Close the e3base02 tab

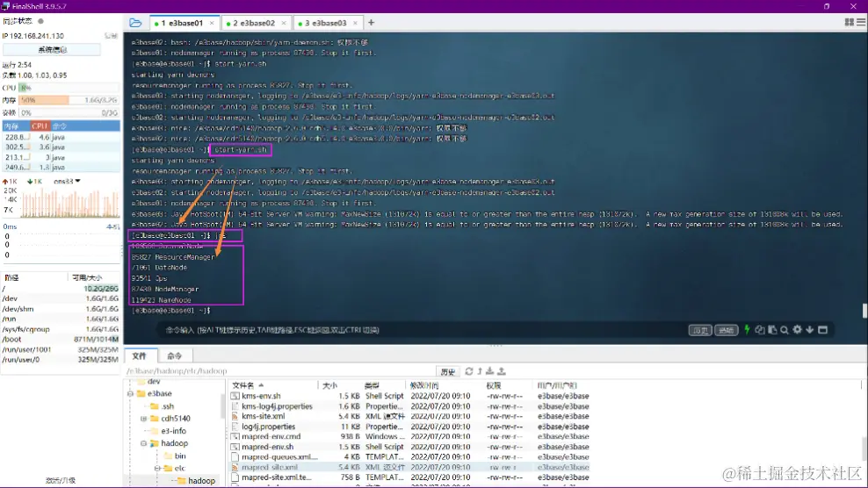click(x=284, y=23)
